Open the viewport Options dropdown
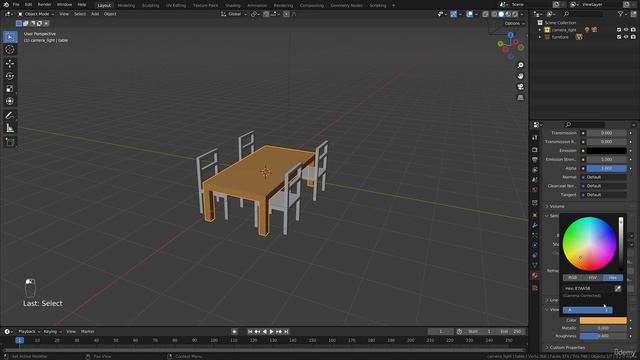Viewport: 640px width, 360px height. click(514, 23)
